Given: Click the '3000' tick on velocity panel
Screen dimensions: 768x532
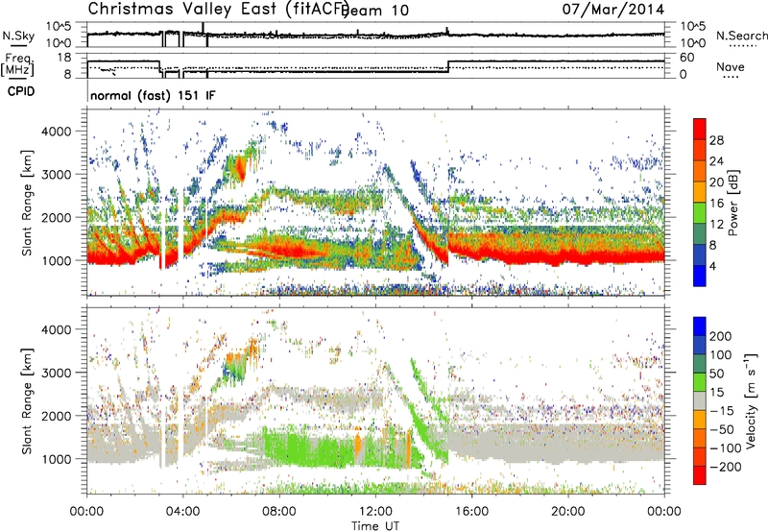Looking at the screenshot, I should [x=57, y=373].
